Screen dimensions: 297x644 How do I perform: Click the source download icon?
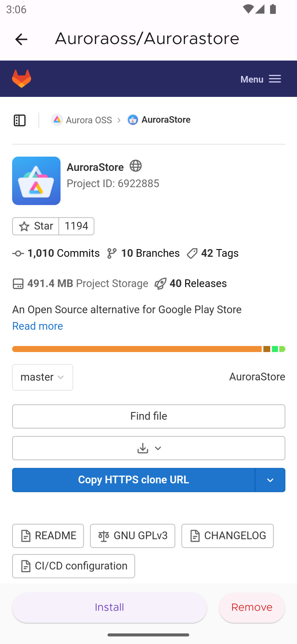142,448
